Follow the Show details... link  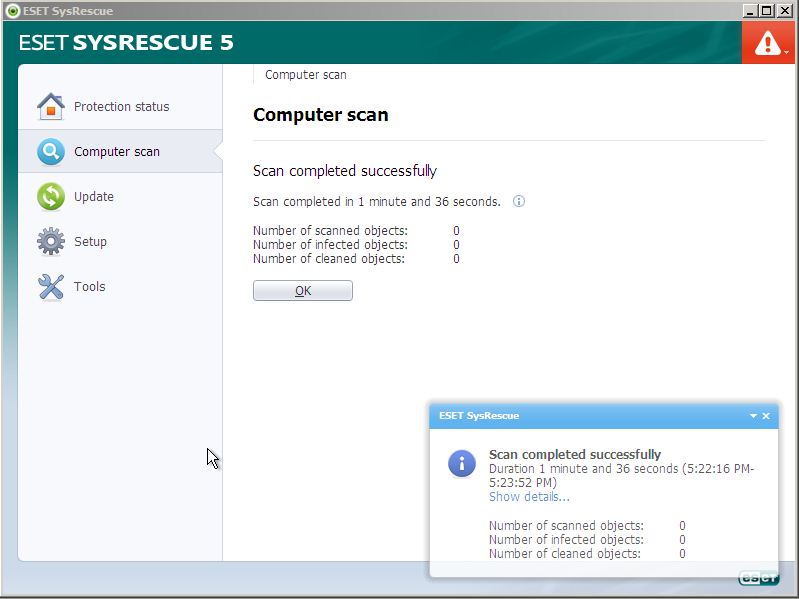point(529,497)
